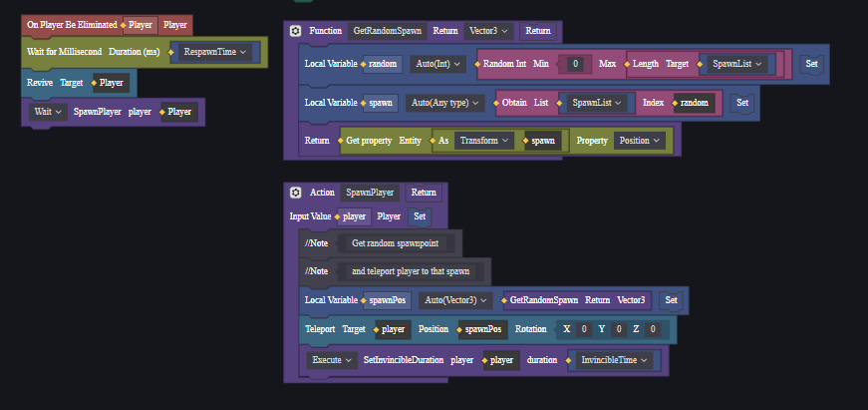Edit Rotation X value field
This screenshot has height=410, width=868.
584,329
